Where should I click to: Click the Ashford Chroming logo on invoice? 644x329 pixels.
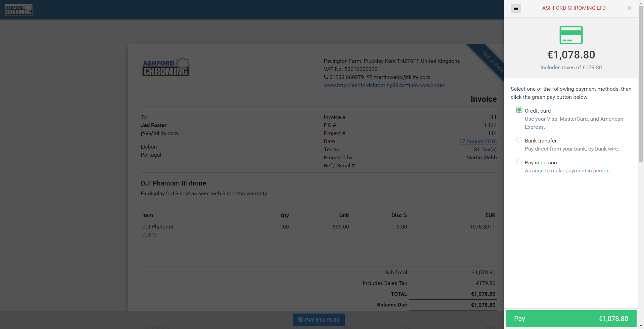point(166,67)
